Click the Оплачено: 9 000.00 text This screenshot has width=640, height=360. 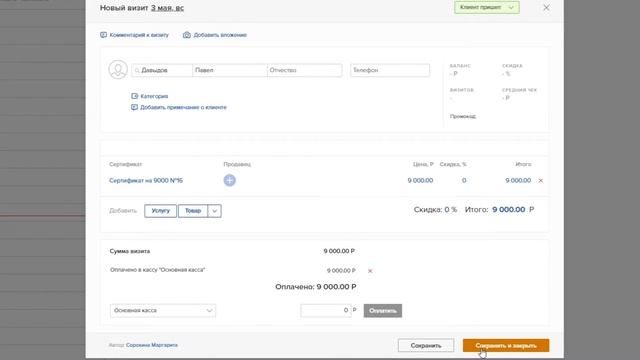point(316,287)
